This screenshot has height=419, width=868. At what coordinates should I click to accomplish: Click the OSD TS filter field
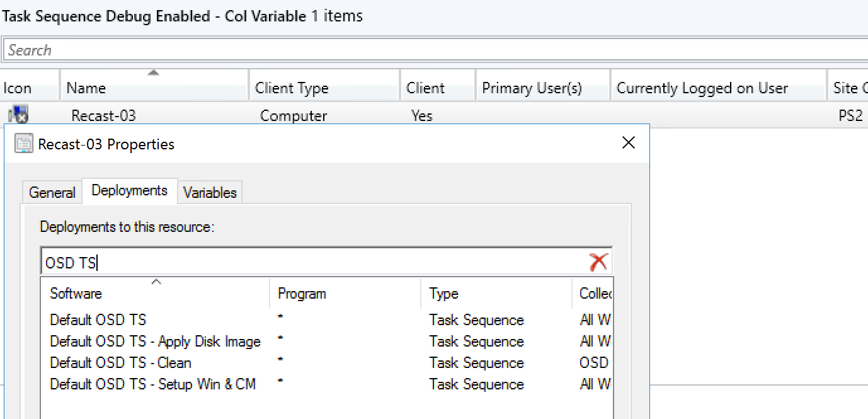tap(315, 262)
